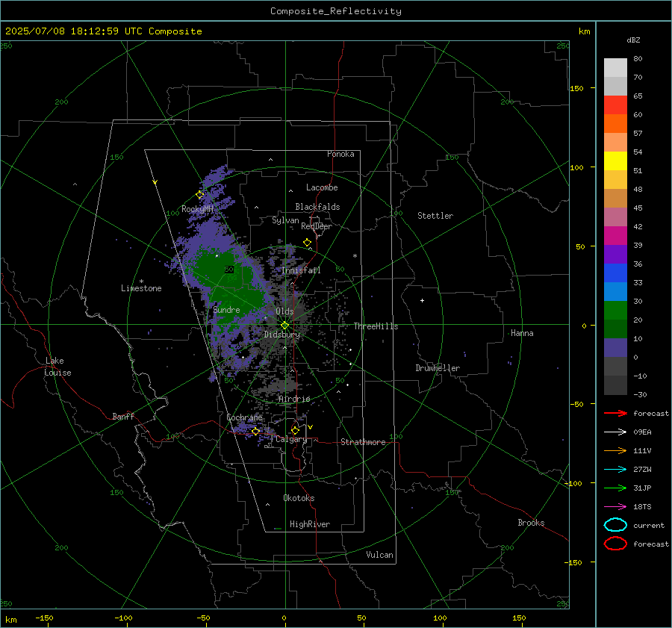Click the Calgary city label
672x628 pixels.
coord(291,439)
